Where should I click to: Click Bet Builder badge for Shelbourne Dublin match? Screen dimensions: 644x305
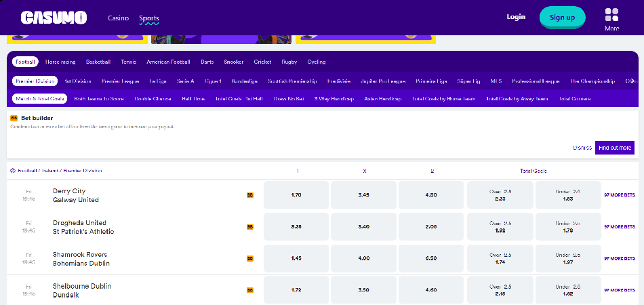[x=250, y=290]
